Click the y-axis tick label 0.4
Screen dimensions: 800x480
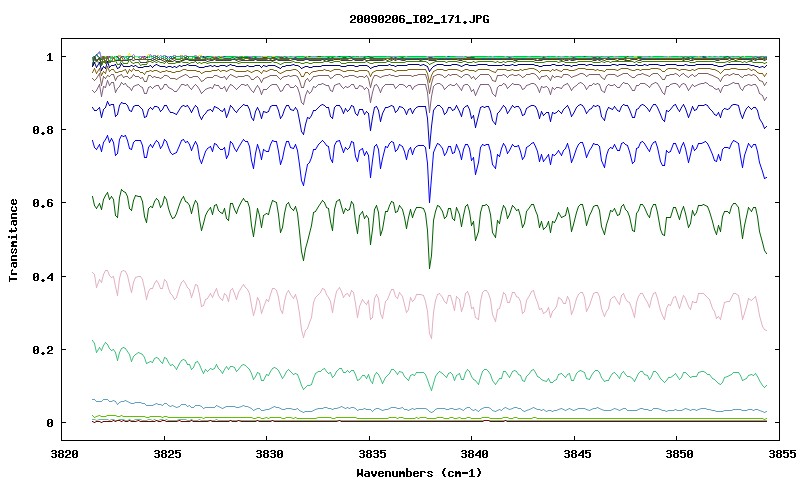pyautogui.click(x=43, y=276)
